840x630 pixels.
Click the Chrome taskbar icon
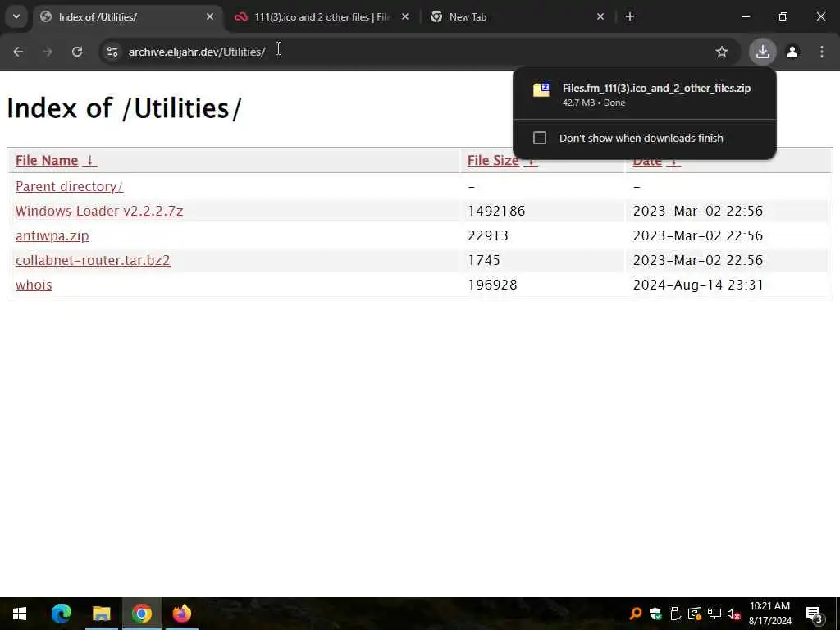141,614
